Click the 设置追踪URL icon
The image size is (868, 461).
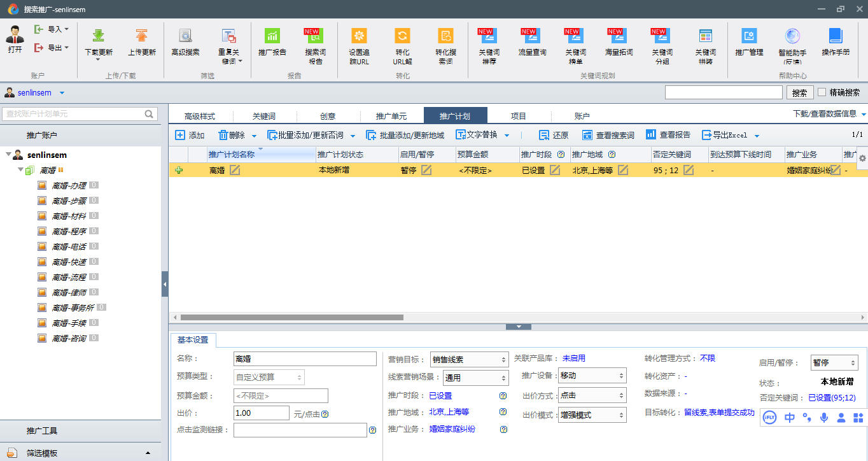click(x=359, y=36)
